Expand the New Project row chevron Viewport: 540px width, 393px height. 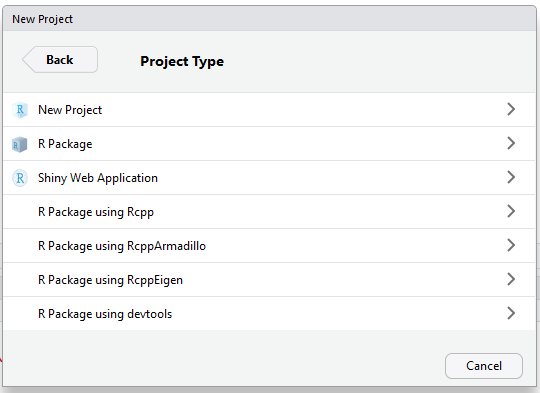511,110
